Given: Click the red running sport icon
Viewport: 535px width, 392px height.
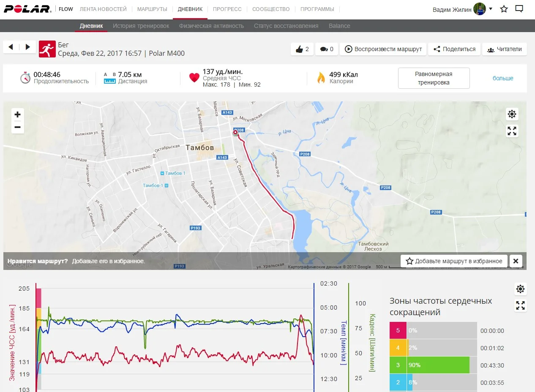Looking at the screenshot, I should [47, 49].
